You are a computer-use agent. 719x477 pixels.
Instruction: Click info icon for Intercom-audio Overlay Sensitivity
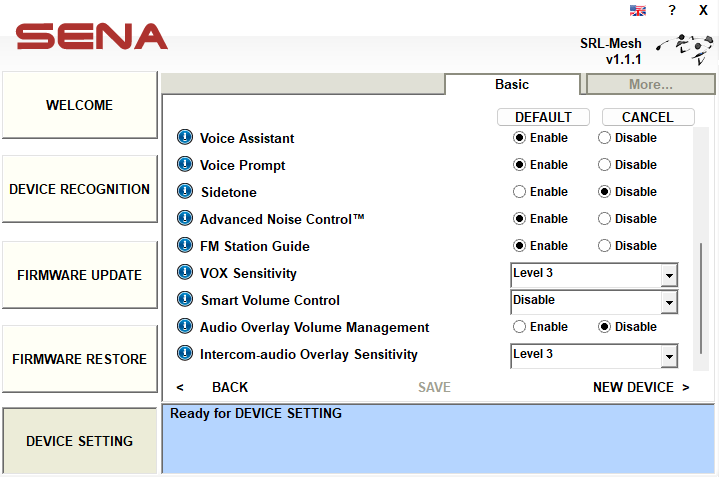click(184, 354)
